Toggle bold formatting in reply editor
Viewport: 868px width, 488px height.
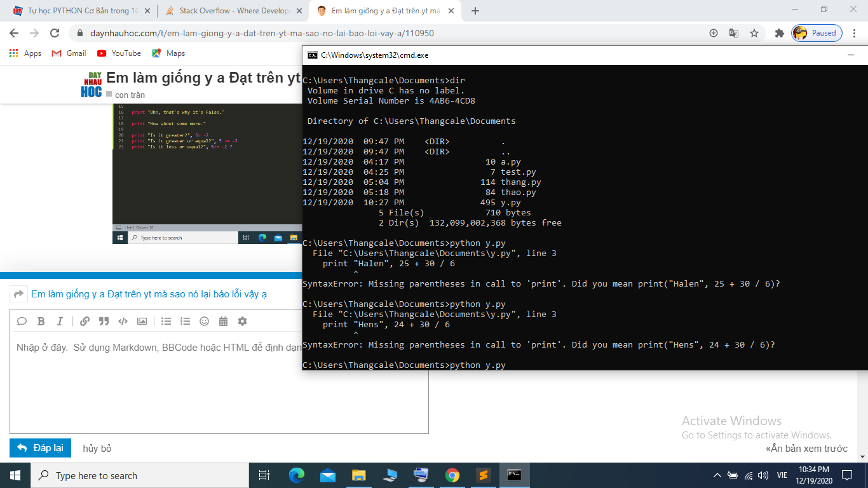(x=41, y=322)
